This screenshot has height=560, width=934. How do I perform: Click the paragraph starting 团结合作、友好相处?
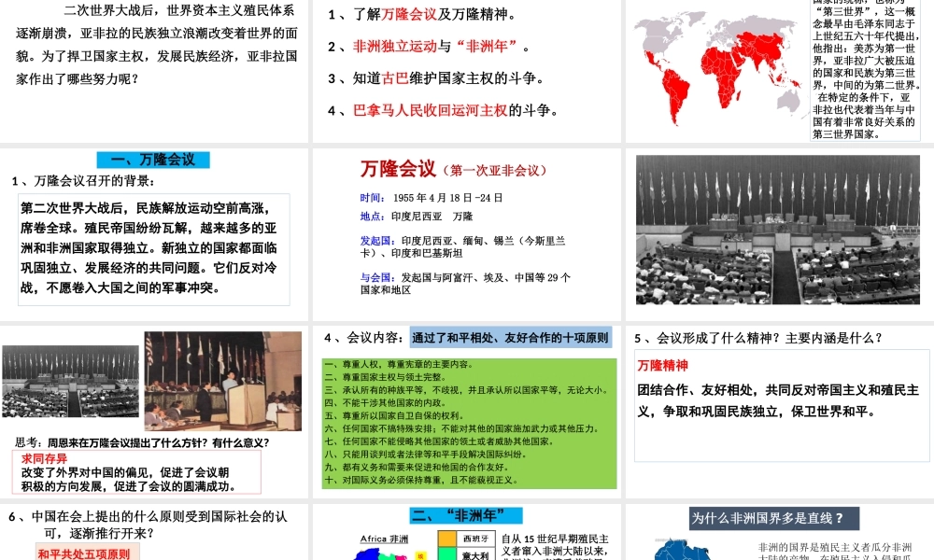(778, 400)
